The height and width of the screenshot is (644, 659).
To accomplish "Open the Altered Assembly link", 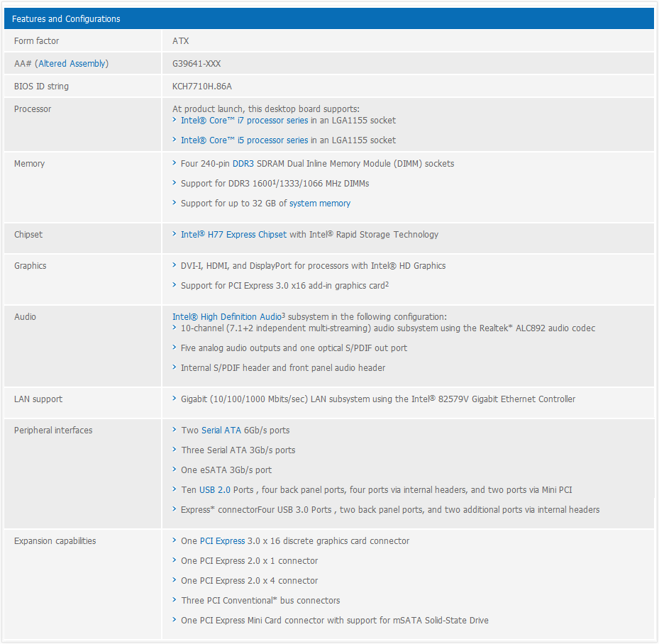I will point(73,64).
